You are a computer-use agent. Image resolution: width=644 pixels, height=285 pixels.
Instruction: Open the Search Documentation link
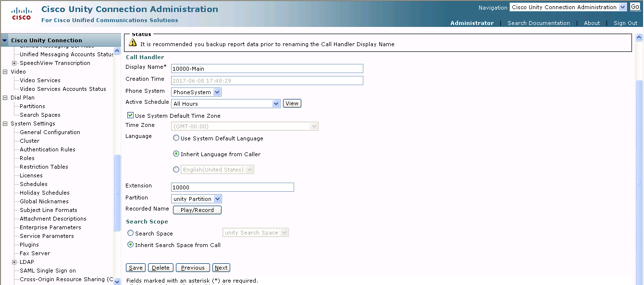point(538,23)
